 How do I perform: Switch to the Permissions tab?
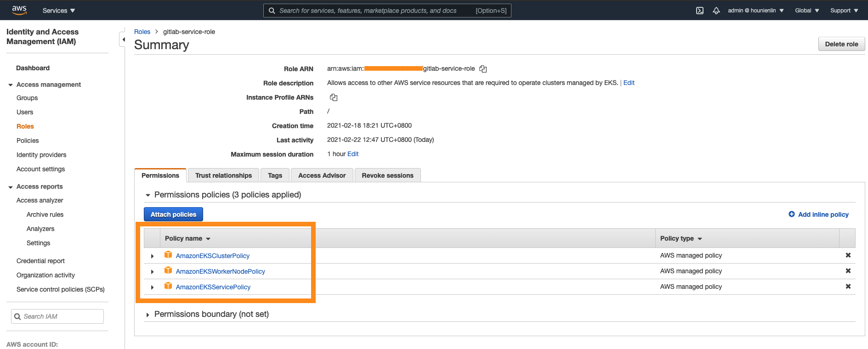pyautogui.click(x=160, y=175)
